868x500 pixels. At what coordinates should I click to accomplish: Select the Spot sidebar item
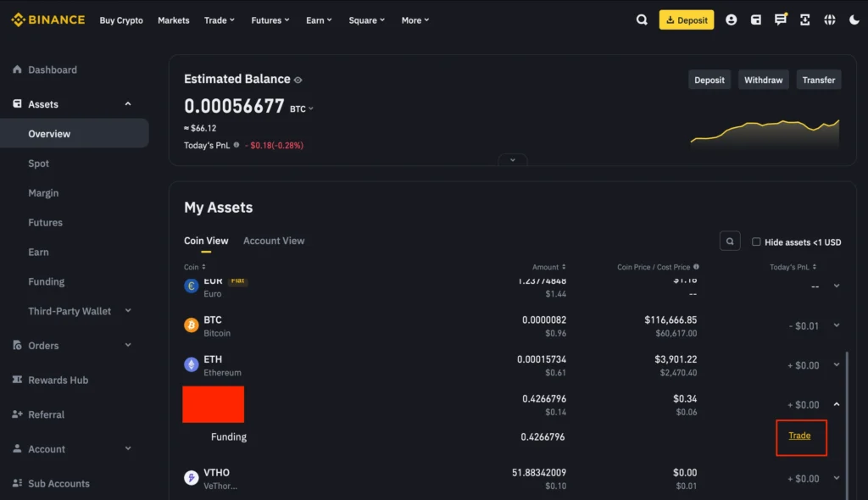[39, 164]
